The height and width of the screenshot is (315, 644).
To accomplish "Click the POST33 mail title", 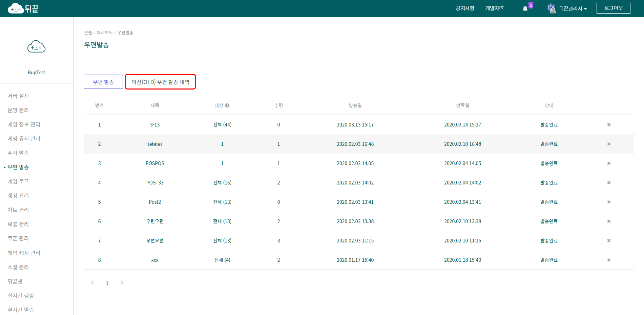I will (155, 183).
